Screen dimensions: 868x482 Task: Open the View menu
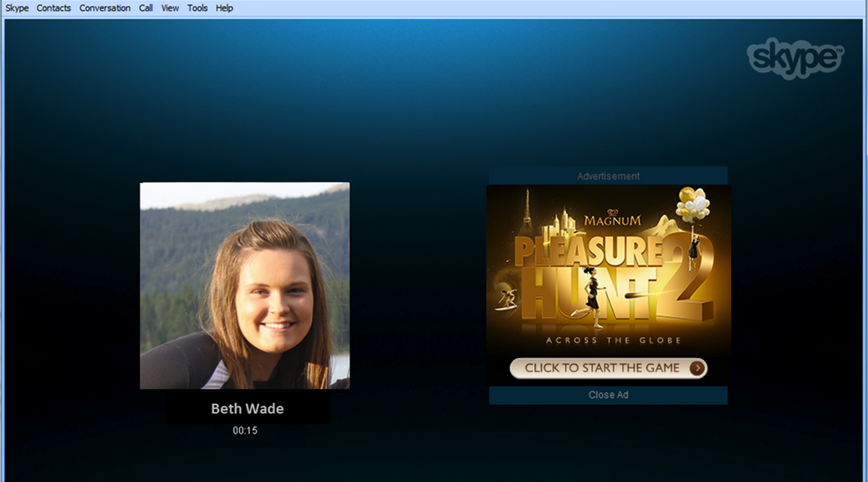[170, 8]
